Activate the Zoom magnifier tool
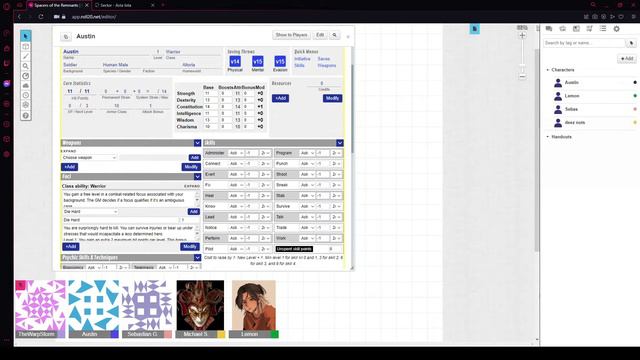 point(26,66)
